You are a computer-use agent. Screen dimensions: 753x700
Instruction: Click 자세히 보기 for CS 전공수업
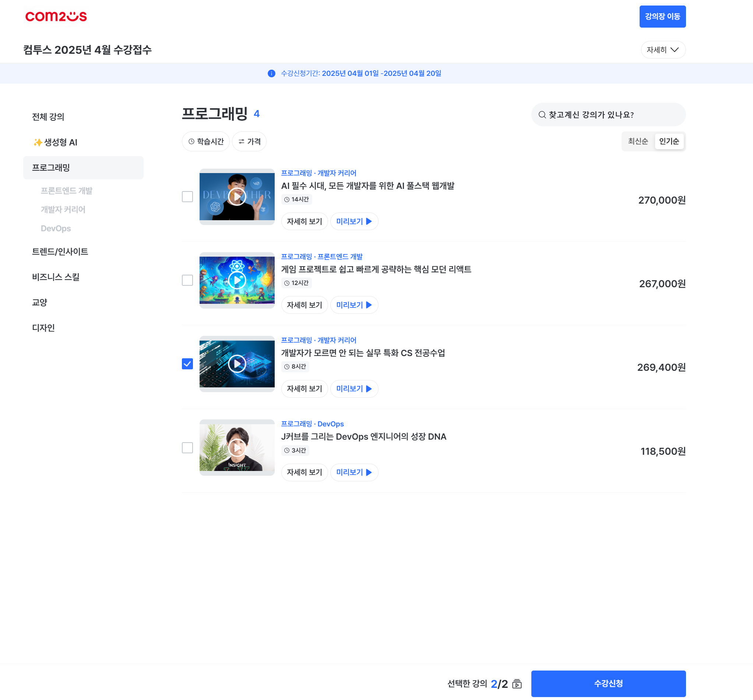[304, 388]
